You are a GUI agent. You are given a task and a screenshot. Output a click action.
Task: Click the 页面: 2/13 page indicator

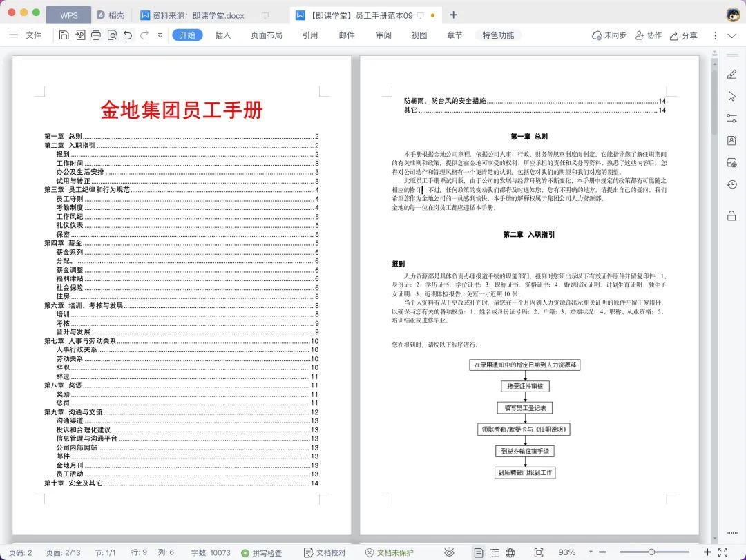[63, 552]
